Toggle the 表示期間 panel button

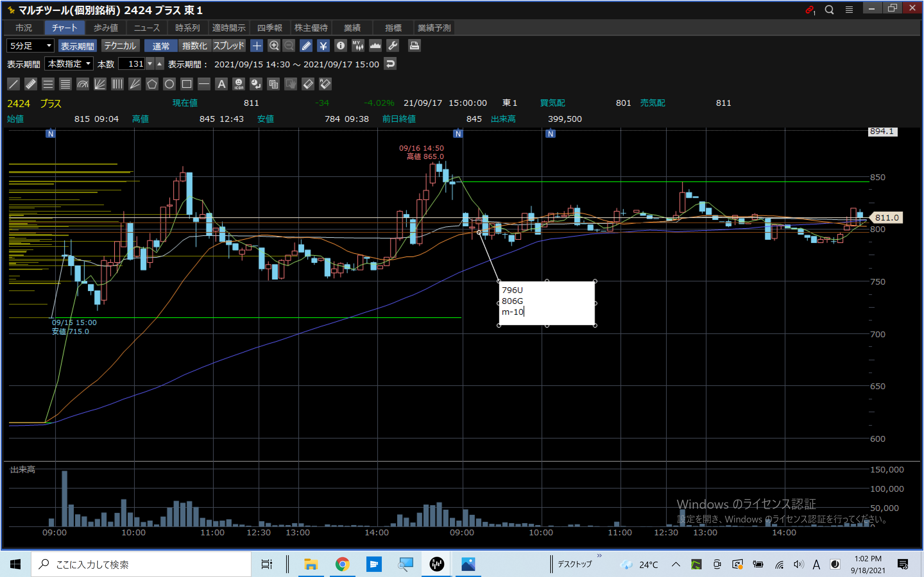(78, 46)
